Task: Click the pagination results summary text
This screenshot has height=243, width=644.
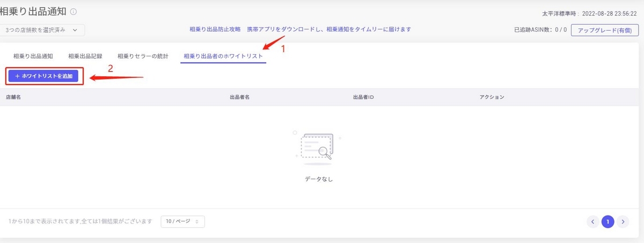Action: tap(80, 221)
